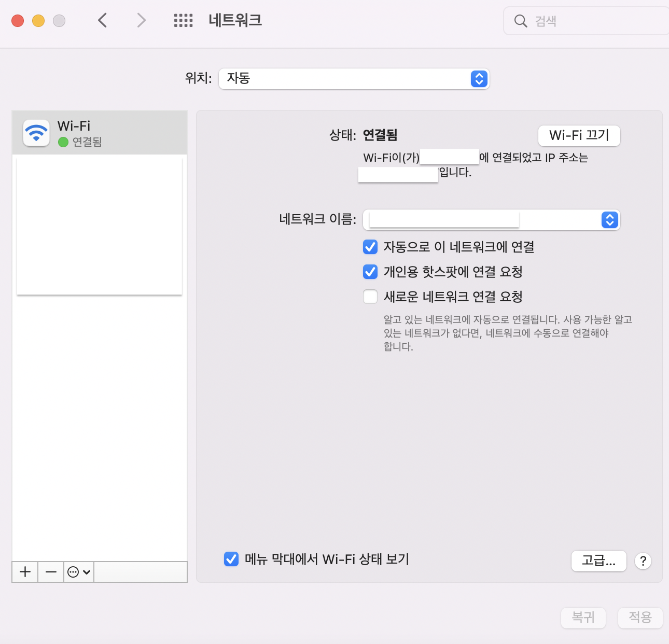Enable 새로운 네트워크 연결 요청 checkbox
The width and height of the screenshot is (669, 644).
tap(370, 297)
